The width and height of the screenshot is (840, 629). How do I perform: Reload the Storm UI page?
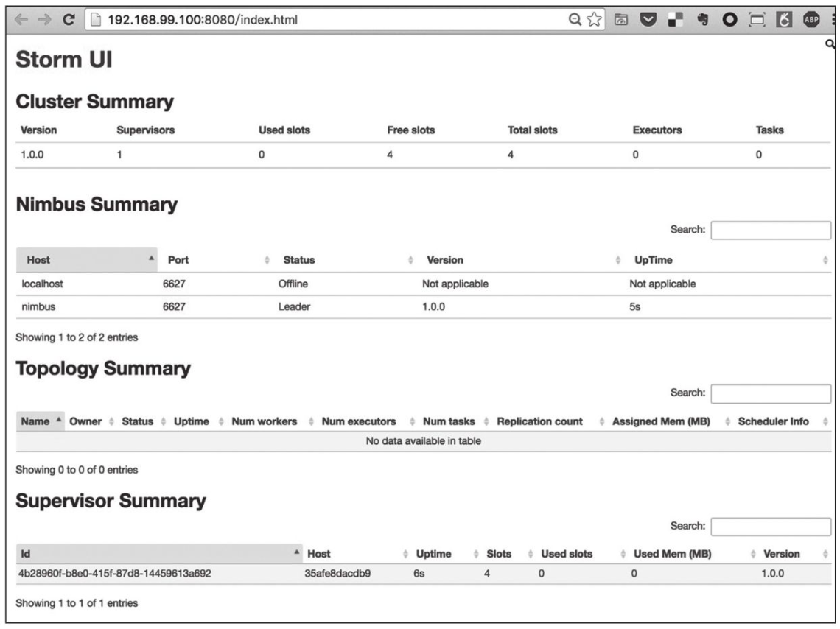[69, 20]
